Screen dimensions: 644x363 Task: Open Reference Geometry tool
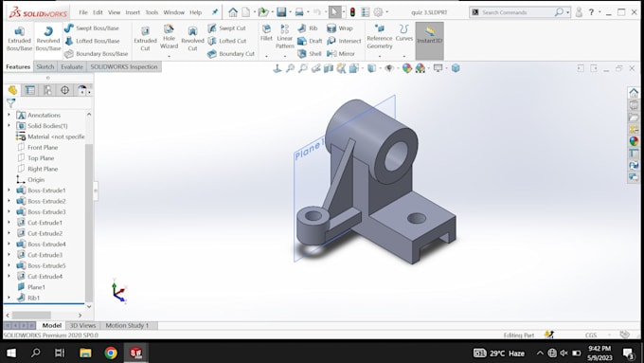pyautogui.click(x=380, y=37)
